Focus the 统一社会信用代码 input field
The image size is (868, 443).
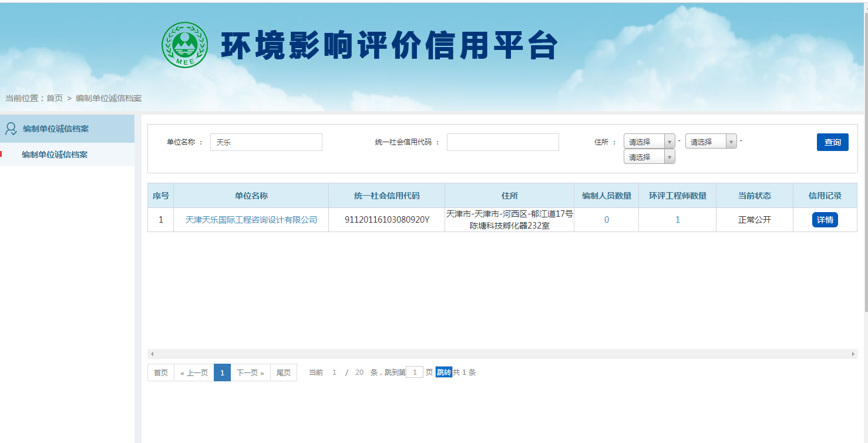click(502, 142)
